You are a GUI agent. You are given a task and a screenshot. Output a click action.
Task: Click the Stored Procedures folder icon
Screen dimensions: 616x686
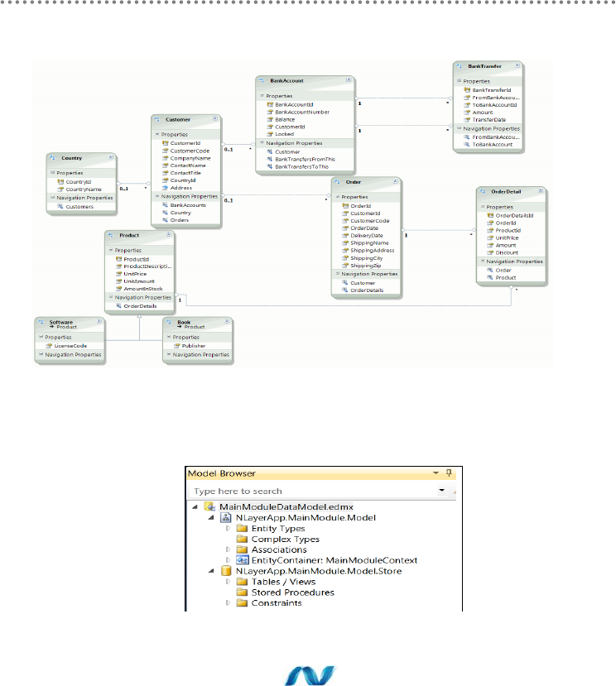pos(242,592)
